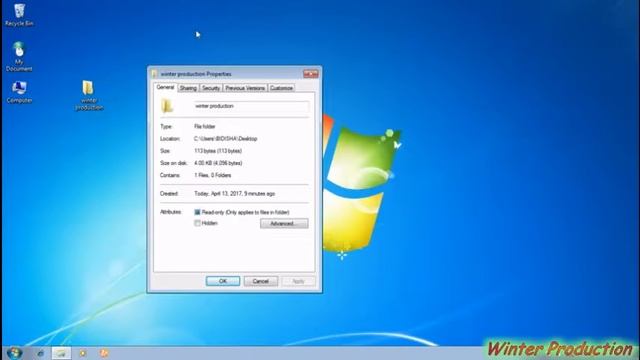Viewport: 640px width, 360px height.
Task: Open the orange media player taskbar icon
Action: [x=104, y=353]
